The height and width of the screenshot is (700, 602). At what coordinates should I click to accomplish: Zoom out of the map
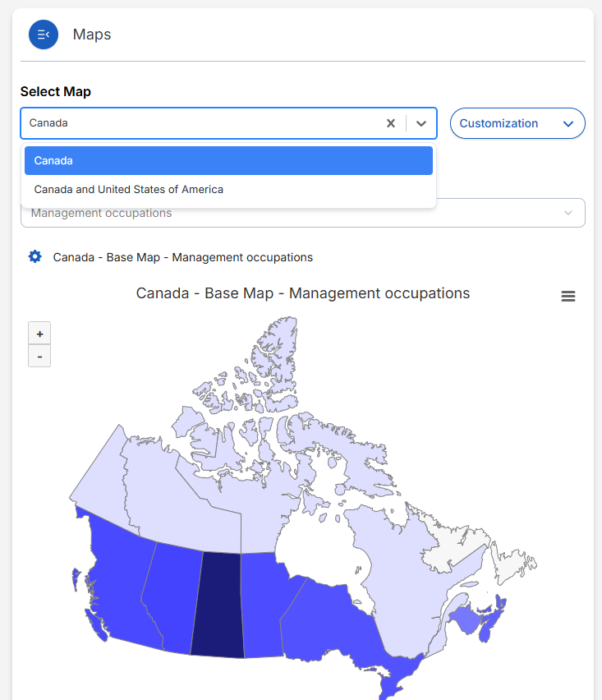(39, 357)
